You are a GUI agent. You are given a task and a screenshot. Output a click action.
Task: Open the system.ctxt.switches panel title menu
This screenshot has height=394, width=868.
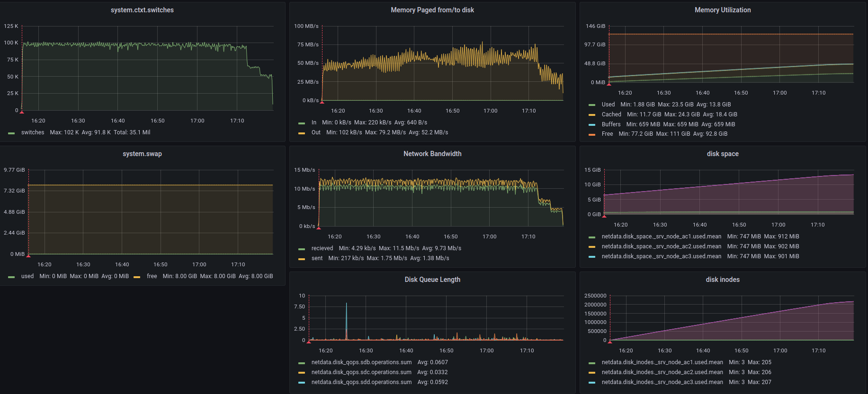pyautogui.click(x=142, y=10)
